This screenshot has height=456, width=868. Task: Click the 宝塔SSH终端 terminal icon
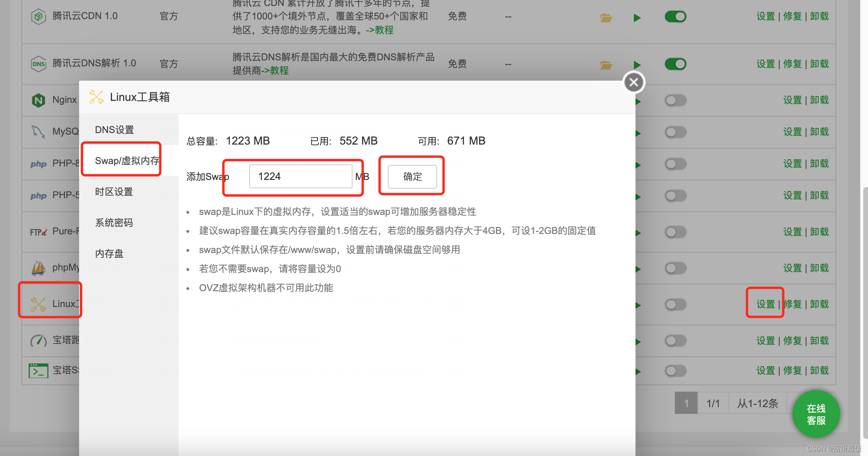pyautogui.click(x=38, y=370)
